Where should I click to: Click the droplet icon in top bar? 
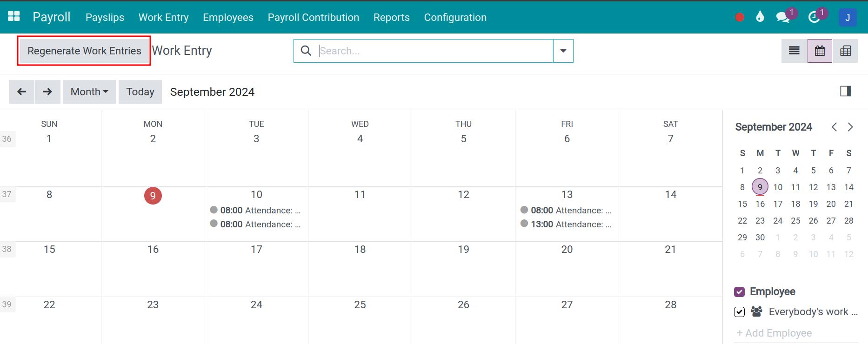[x=760, y=17]
